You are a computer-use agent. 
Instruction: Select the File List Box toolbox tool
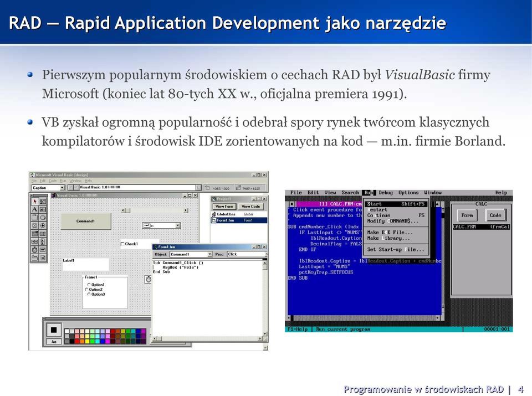point(43,258)
